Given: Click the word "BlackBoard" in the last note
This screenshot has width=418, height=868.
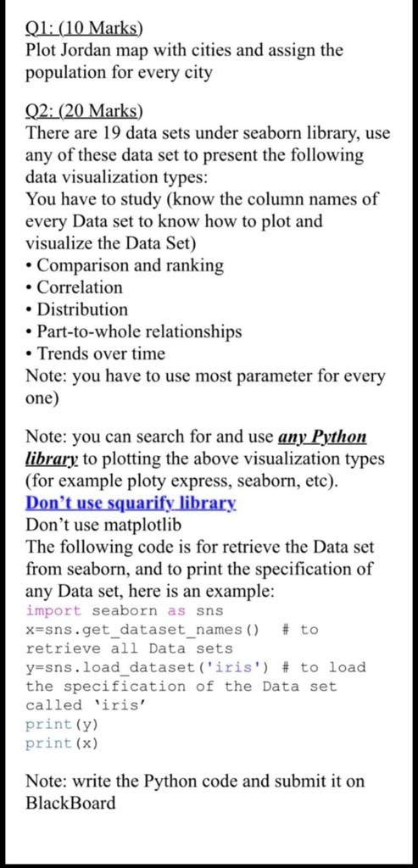Looking at the screenshot, I should (71, 803).
